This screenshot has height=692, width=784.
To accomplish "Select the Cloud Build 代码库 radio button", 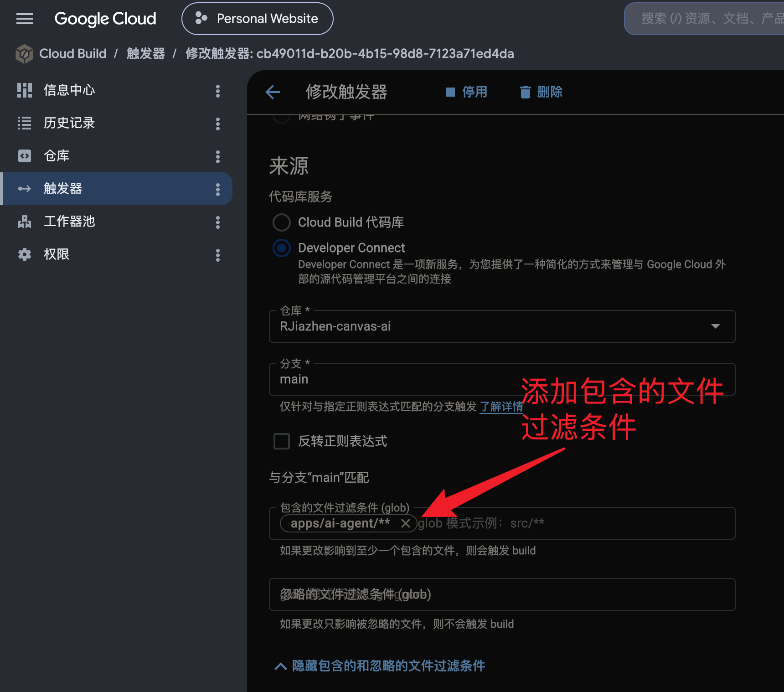I will 282,222.
